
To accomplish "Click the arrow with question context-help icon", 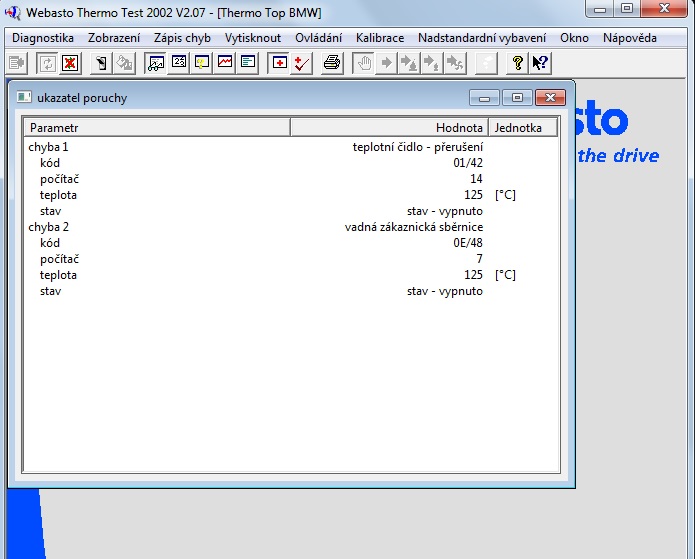I will (540, 63).
